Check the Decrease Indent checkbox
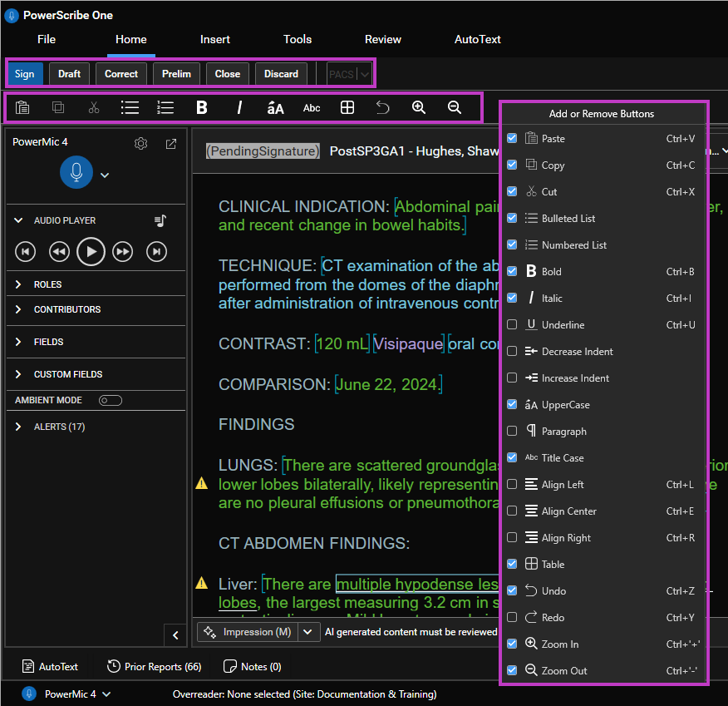The width and height of the screenshot is (728, 706). [512, 351]
